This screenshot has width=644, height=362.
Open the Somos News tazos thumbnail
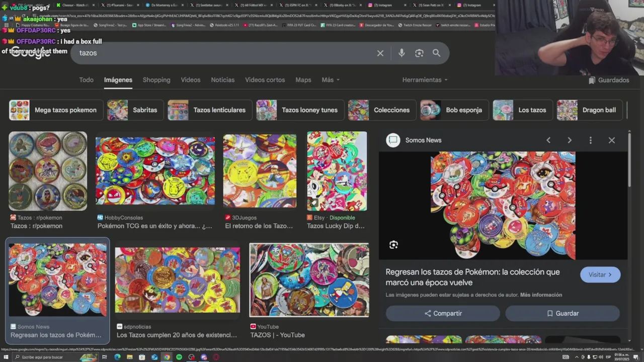58,280
